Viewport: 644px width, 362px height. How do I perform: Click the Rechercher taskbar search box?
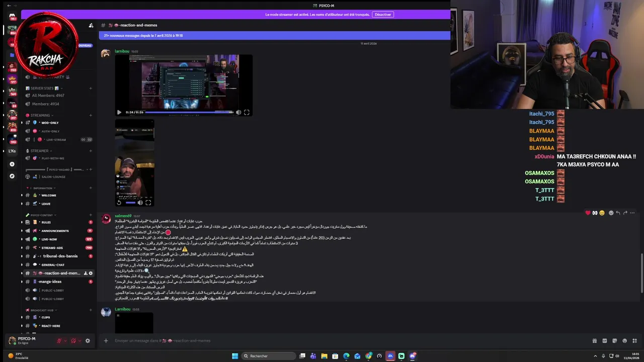268,356
